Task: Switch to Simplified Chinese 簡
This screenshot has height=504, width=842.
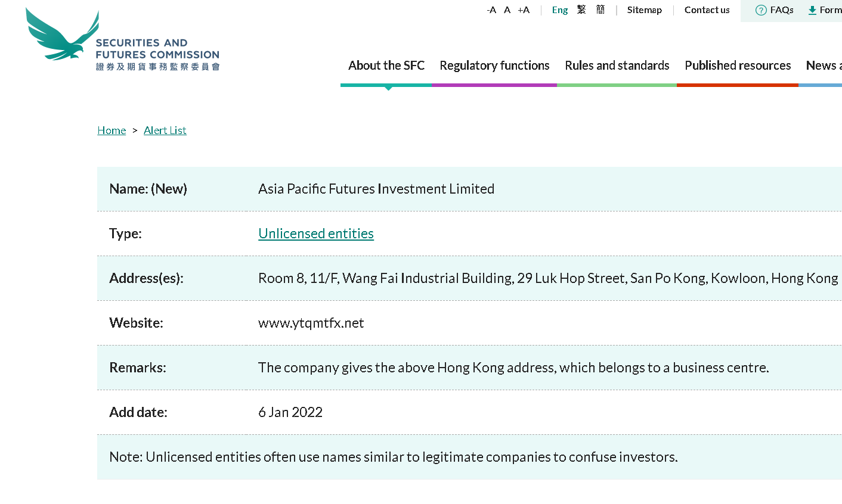Action: [x=600, y=10]
